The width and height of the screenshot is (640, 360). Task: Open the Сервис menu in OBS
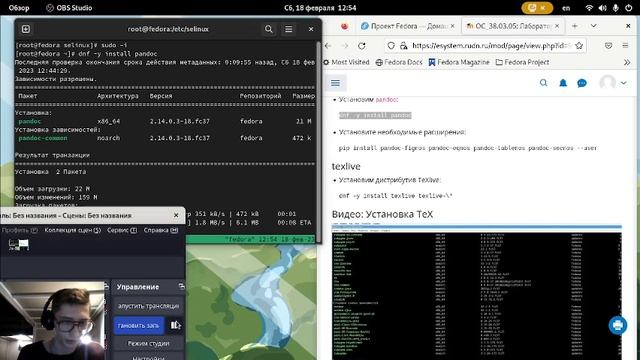122,230
